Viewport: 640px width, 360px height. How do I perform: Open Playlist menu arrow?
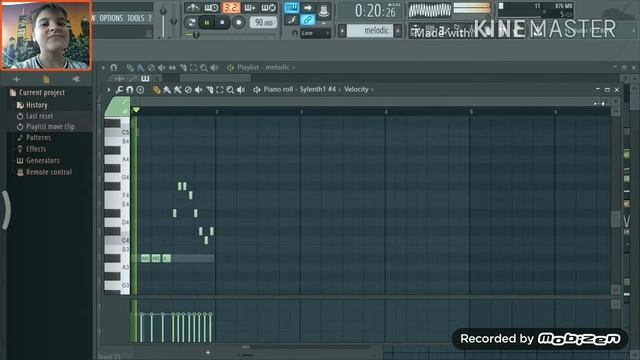tap(104, 68)
